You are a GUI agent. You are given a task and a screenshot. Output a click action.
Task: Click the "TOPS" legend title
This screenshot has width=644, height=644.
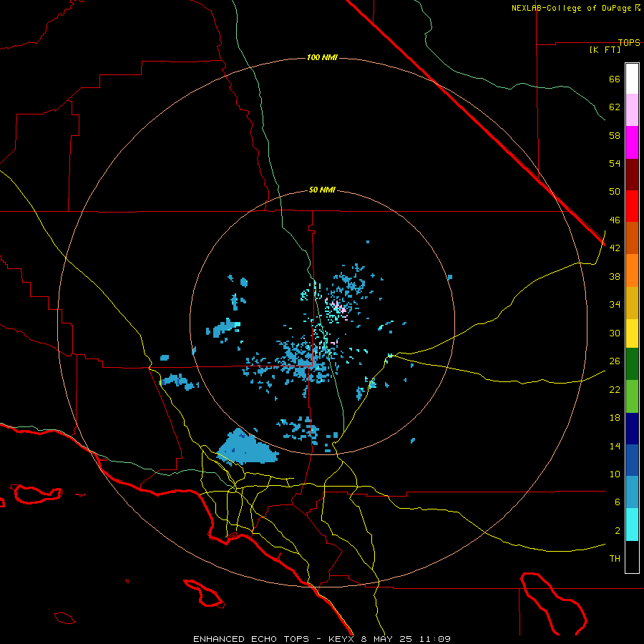coord(629,42)
